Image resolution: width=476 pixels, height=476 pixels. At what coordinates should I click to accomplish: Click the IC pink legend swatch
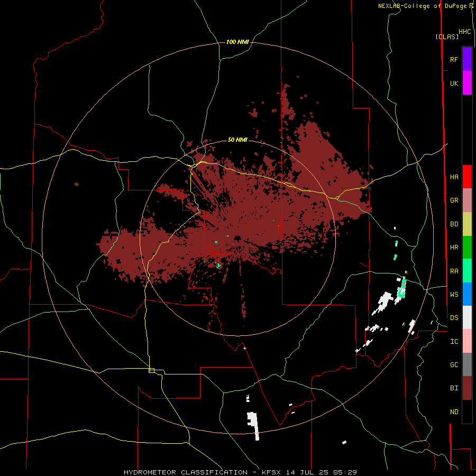tap(467, 341)
